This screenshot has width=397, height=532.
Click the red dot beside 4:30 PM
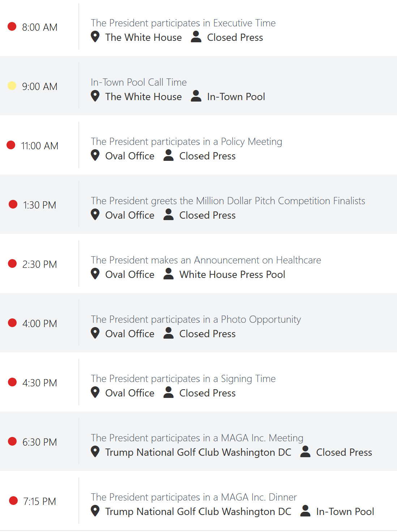pyautogui.click(x=12, y=382)
